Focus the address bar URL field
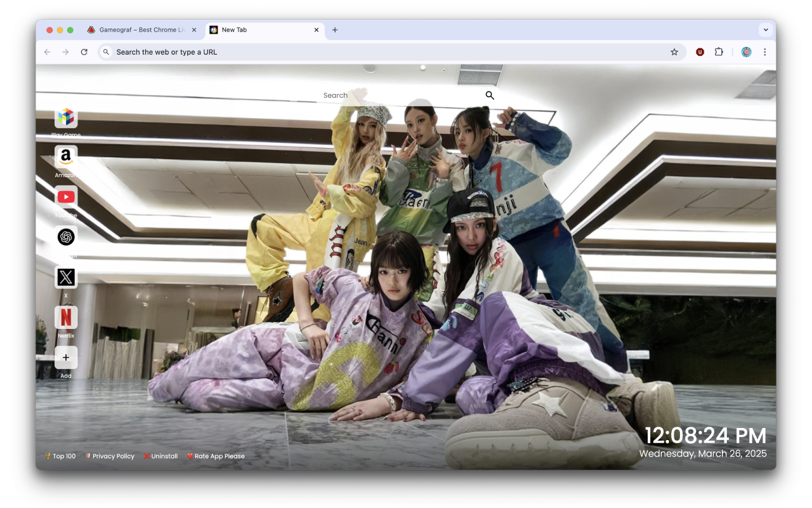 click(381, 52)
